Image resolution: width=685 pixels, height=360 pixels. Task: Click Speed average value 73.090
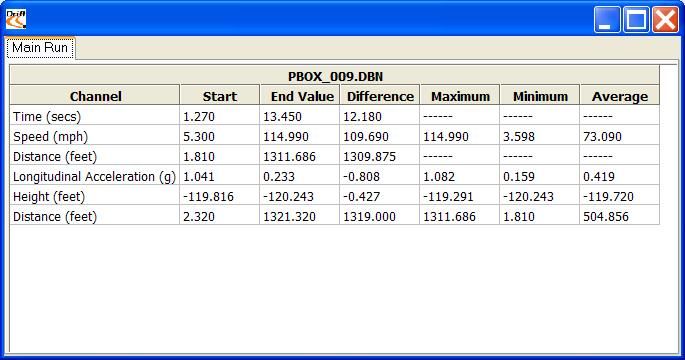click(x=602, y=137)
